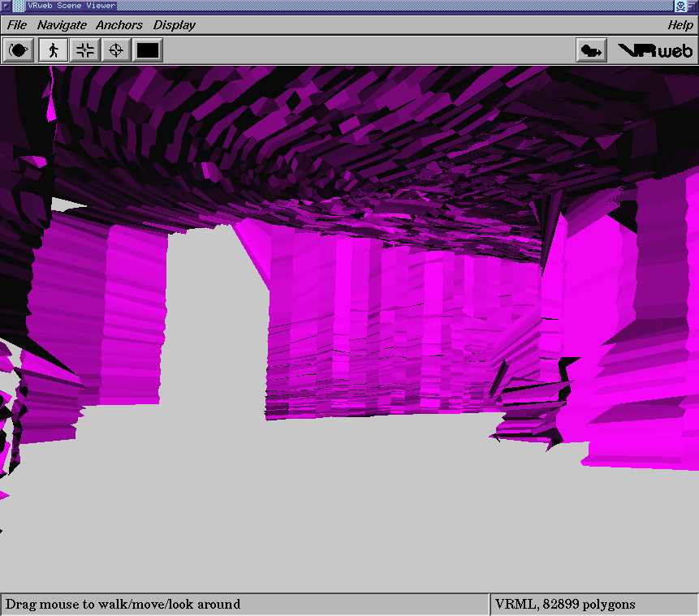Click the 'VRML, 82899 polygons' status field
This screenshot has width=699, height=616.
[x=565, y=604]
